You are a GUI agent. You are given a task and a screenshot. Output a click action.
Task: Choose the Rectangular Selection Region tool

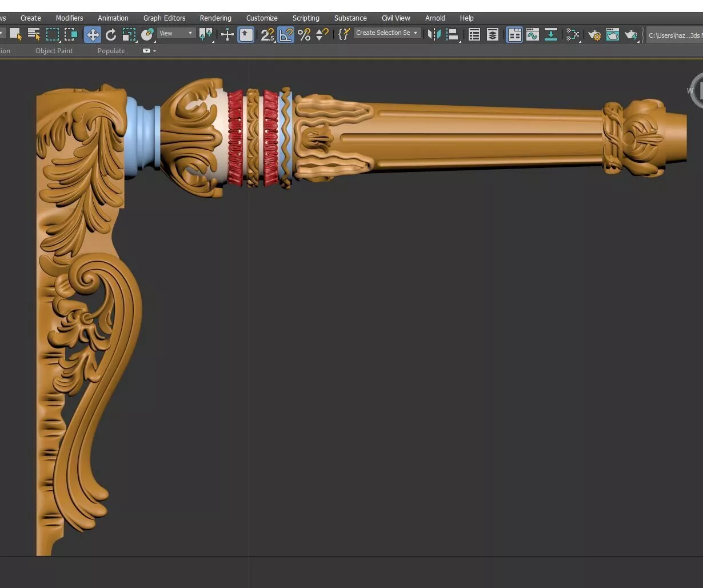[52, 35]
